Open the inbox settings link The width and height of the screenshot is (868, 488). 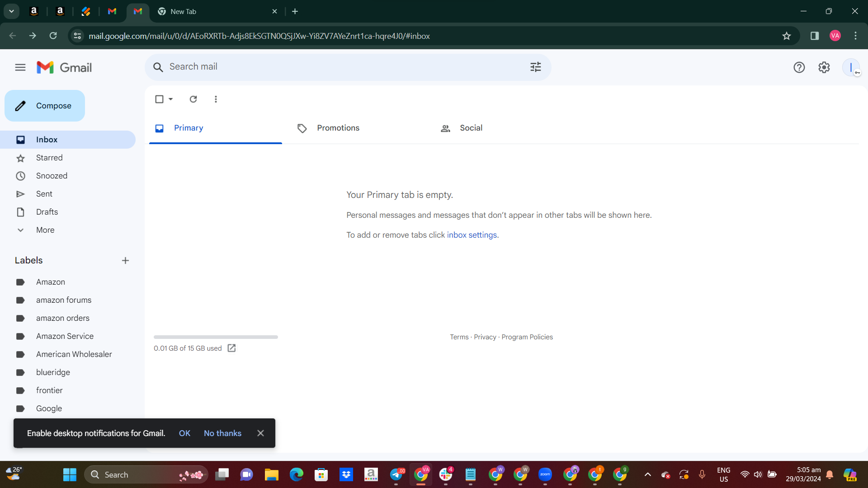tap(472, 235)
